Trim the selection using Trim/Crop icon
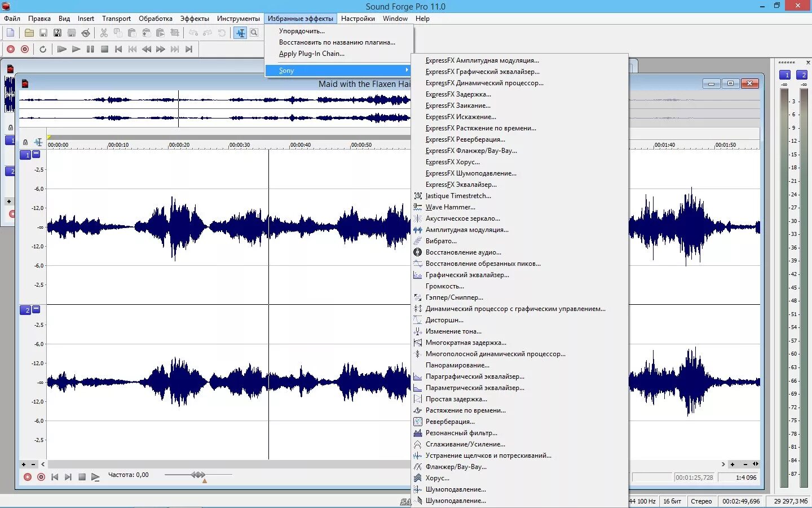This screenshot has height=508, width=812. click(x=175, y=32)
